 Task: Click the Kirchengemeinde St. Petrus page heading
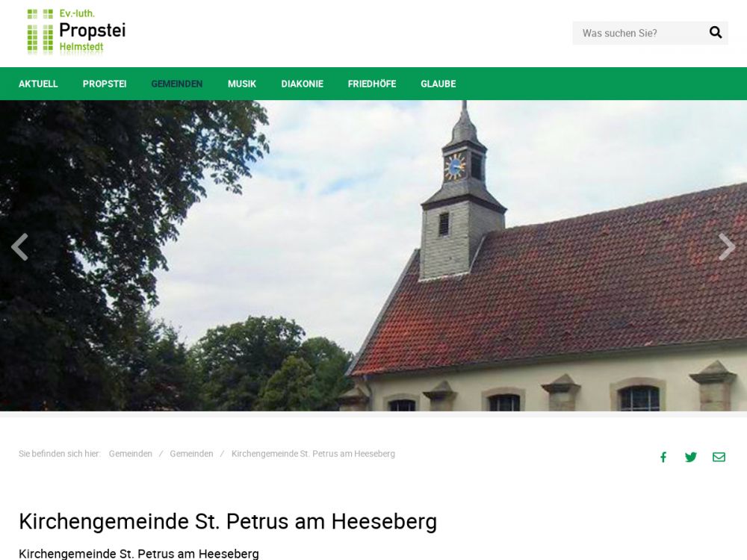coord(228,521)
